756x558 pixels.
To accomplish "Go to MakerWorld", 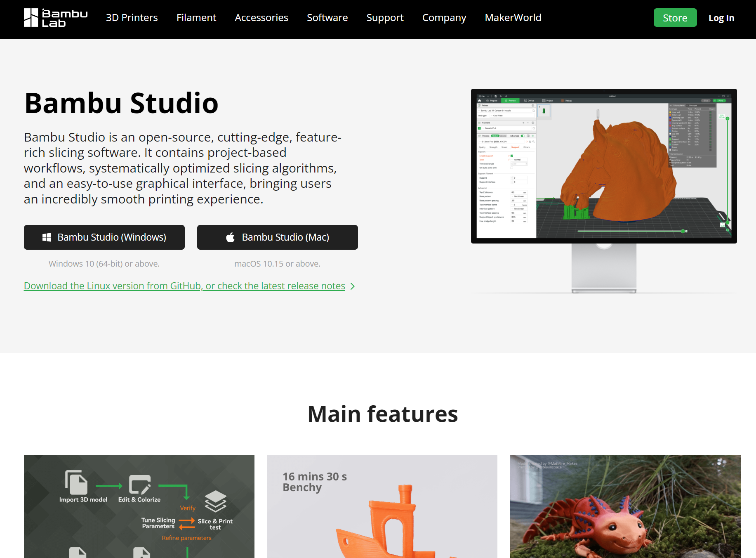I will click(x=513, y=18).
